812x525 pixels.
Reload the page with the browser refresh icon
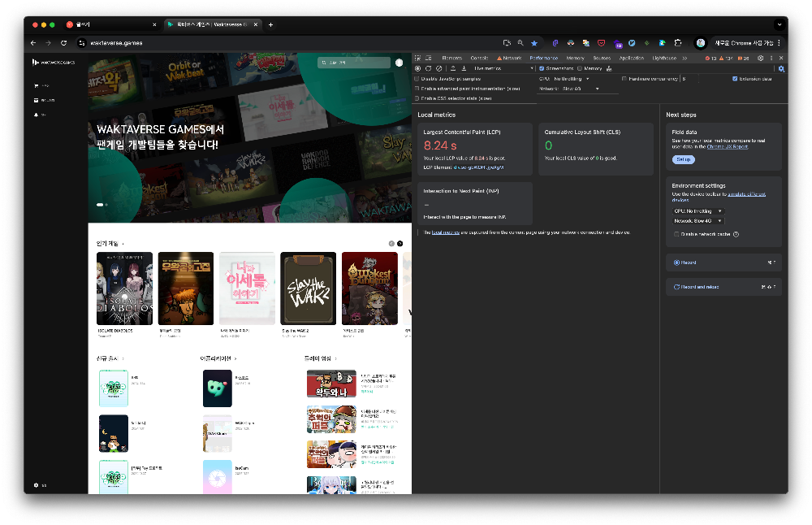coord(63,43)
